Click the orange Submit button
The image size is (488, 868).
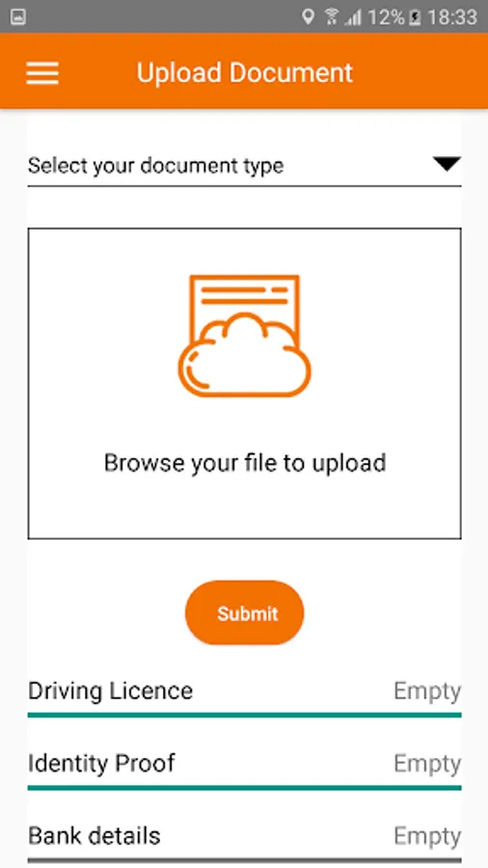(x=245, y=612)
